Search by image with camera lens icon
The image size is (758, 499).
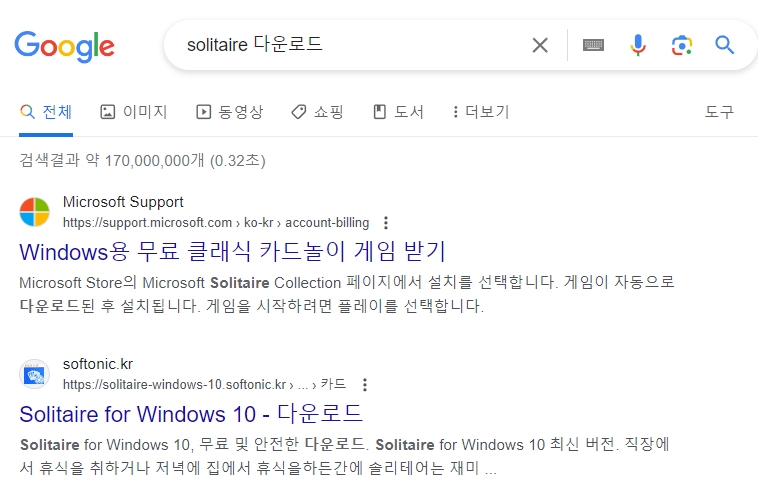[x=682, y=45]
